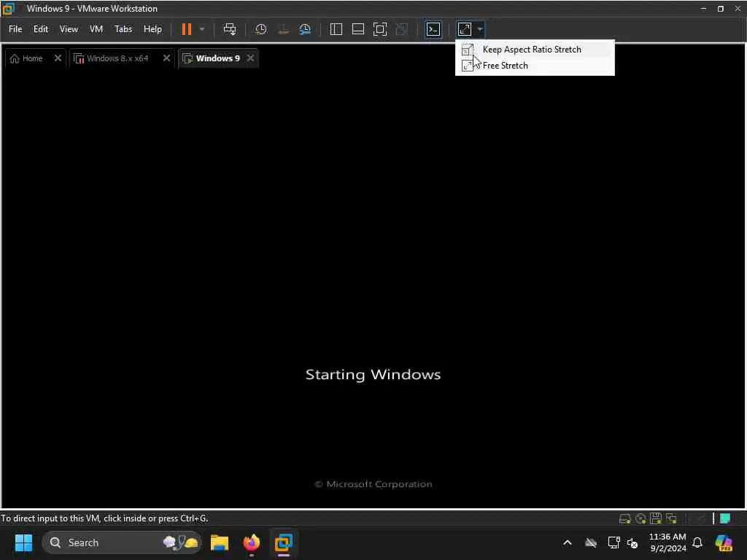Viewport: 747px width, 560px height.
Task: Open the clock and date flyout
Action: pos(667,542)
